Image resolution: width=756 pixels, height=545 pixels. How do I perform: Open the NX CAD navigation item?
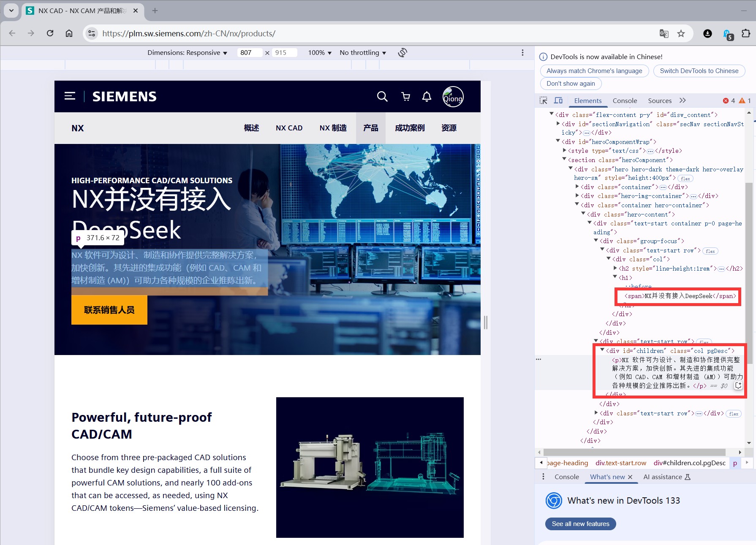click(289, 128)
